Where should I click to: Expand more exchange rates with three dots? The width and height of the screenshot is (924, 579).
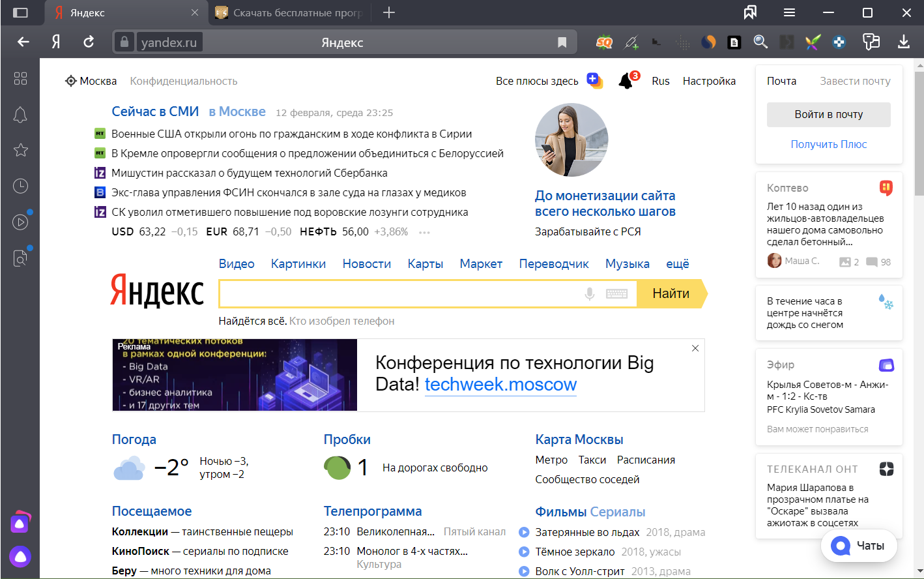(x=424, y=232)
